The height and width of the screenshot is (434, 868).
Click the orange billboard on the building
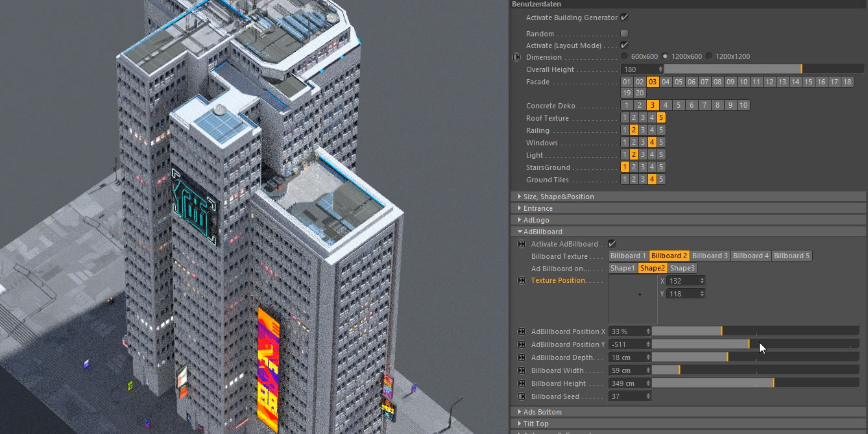tap(269, 370)
